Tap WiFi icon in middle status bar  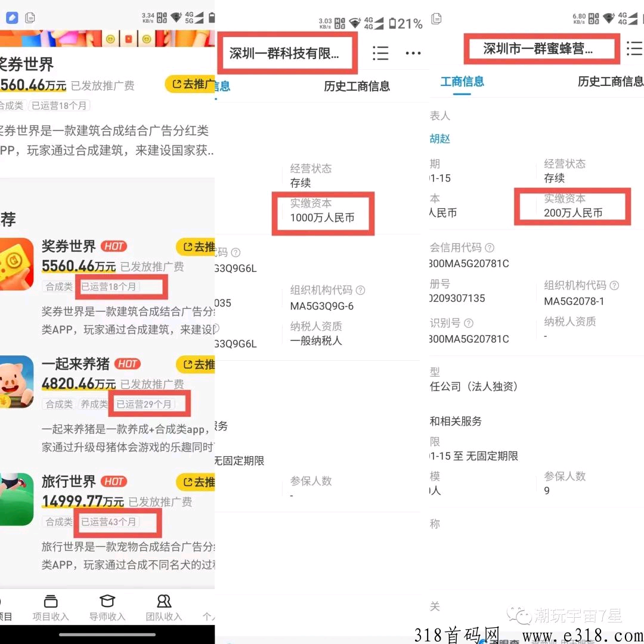click(354, 23)
